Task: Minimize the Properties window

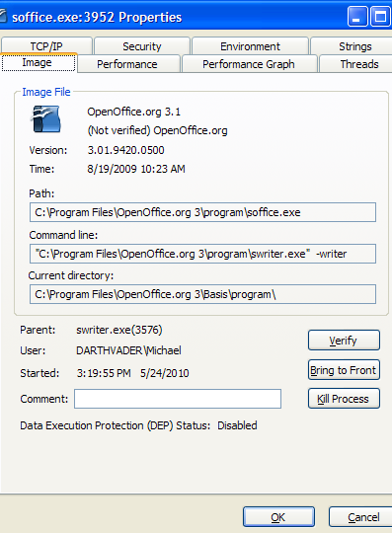Action: click(357, 17)
